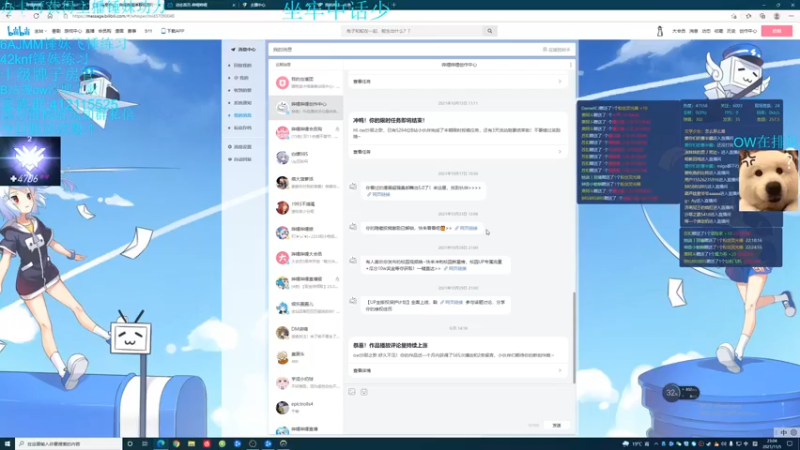800x450 pixels.
Task: Focus the bilibili search input field
Action: click(x=412, y=31)
